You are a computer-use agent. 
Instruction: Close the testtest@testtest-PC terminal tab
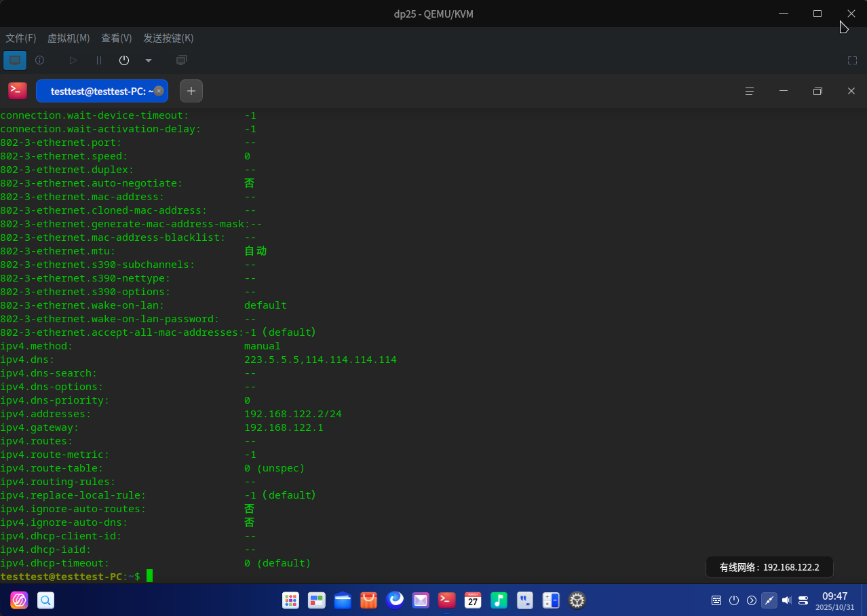[159, 91]
